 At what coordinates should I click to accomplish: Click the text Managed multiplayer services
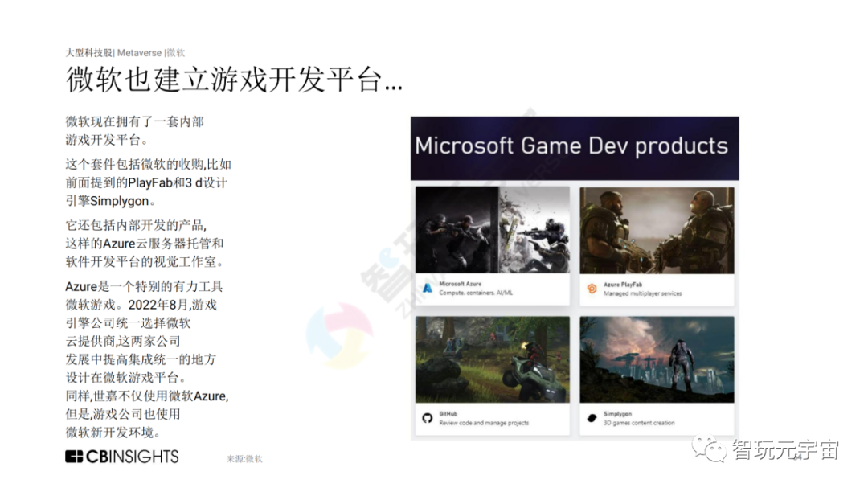[643, 293]
